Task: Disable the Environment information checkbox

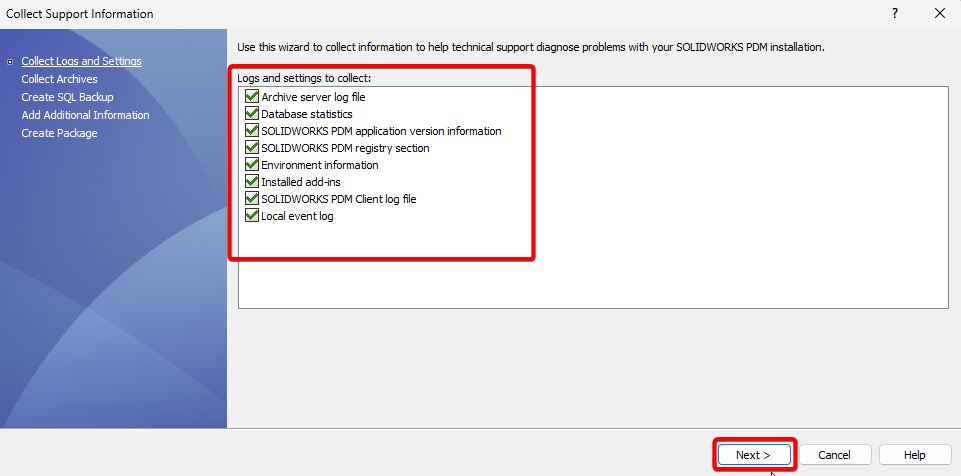Action: coord(251,165)
